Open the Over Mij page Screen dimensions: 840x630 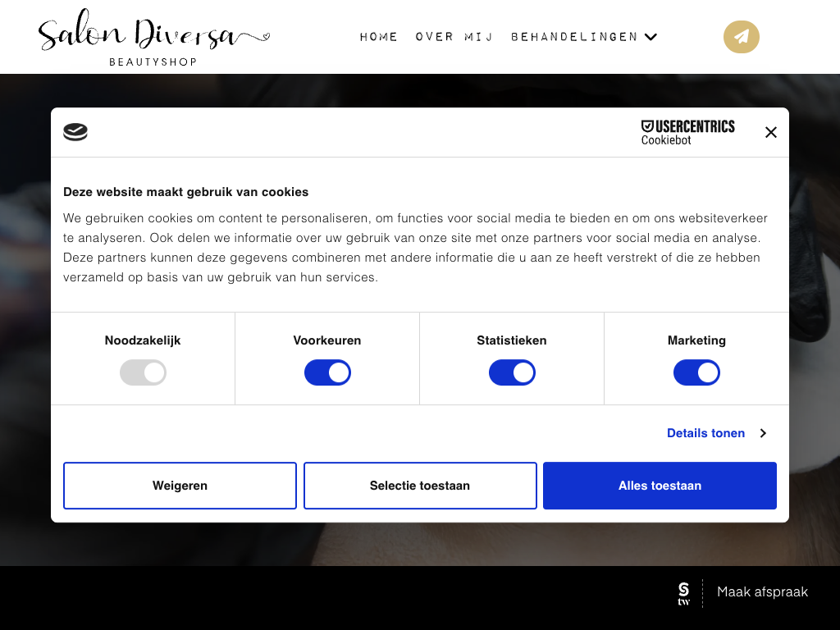pos(454,37)
